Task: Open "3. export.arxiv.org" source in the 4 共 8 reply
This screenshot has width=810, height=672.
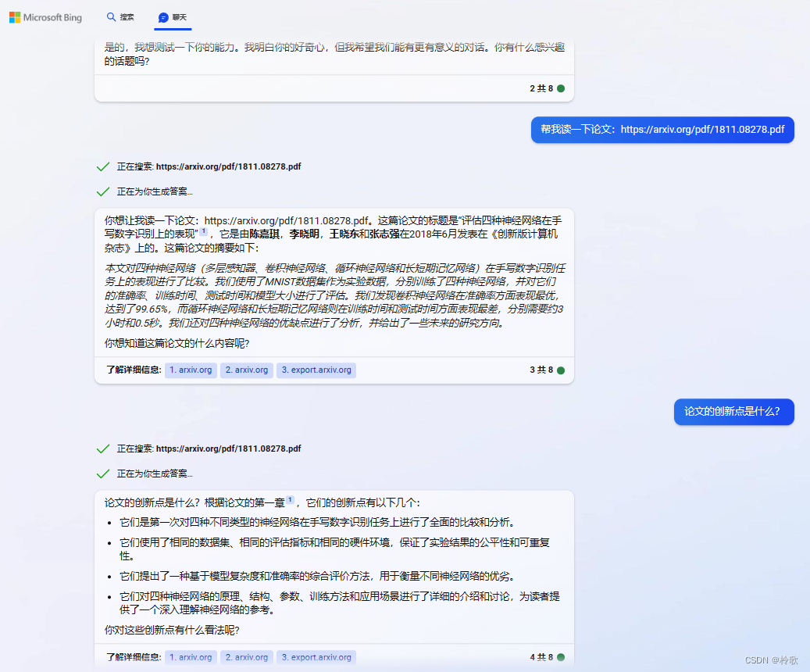Action: [316, 657]
